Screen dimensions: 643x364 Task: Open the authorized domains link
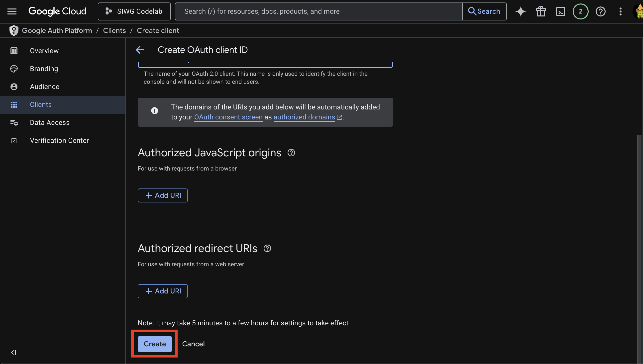coord(304,117)
